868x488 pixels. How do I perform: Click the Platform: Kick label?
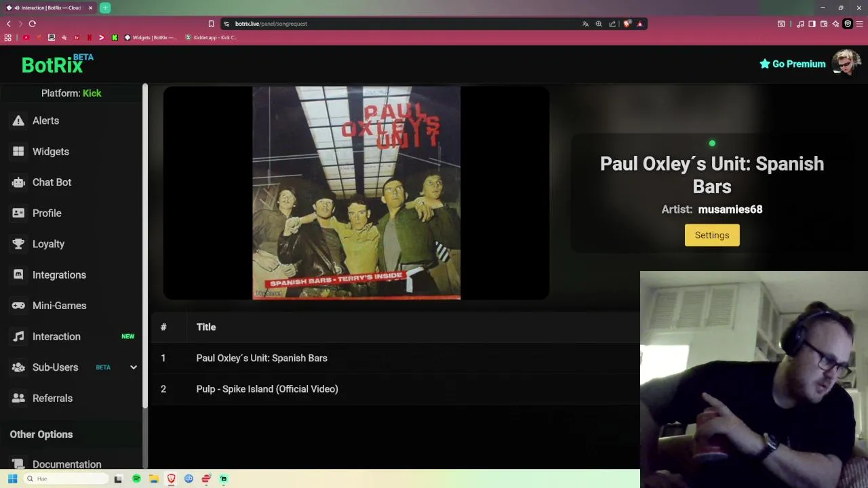point(71,93)
